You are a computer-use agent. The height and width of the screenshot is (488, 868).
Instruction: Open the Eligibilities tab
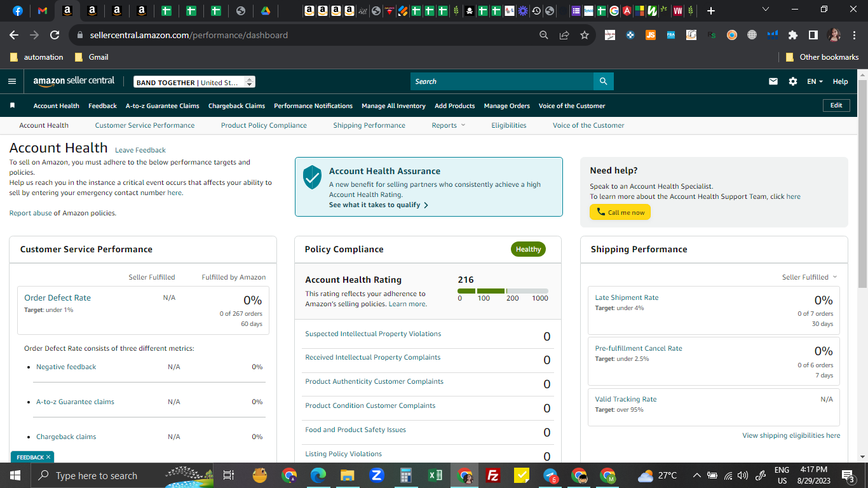coord(509,125)
